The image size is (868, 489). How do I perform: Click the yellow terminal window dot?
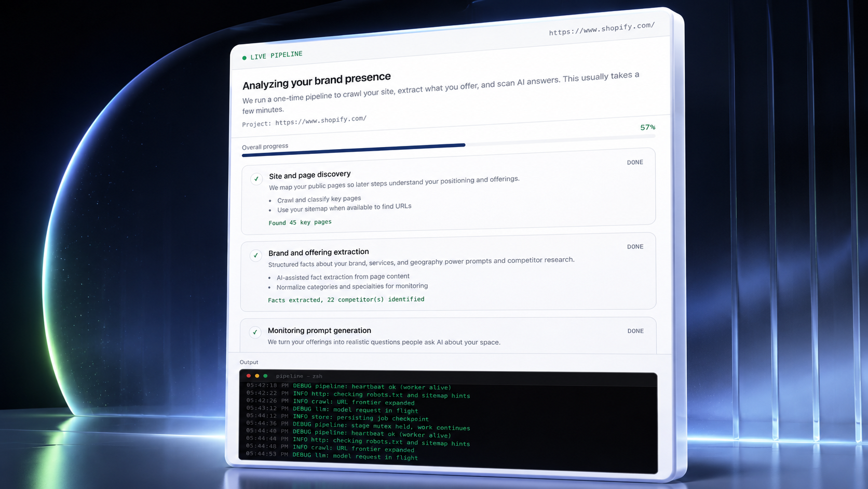(257, 376)
